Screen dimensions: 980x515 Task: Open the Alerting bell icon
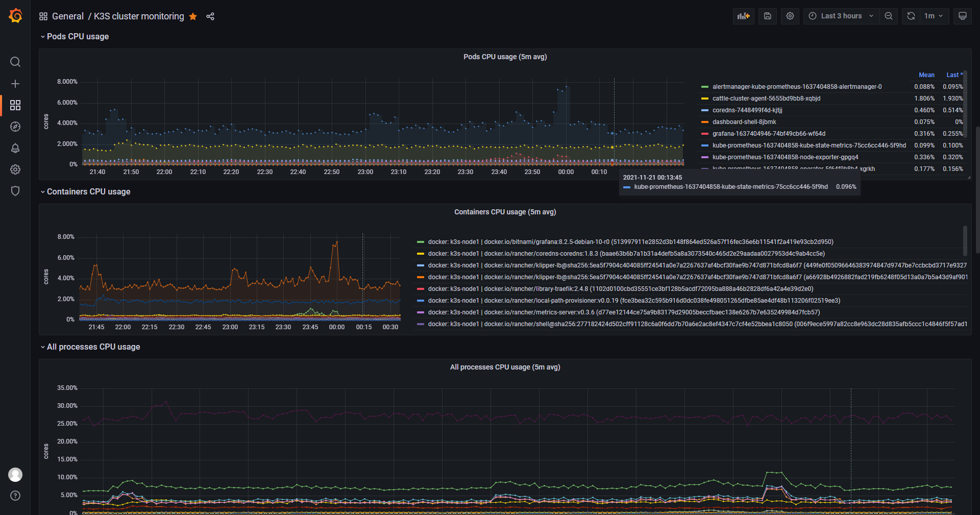(x=15, y=148)
